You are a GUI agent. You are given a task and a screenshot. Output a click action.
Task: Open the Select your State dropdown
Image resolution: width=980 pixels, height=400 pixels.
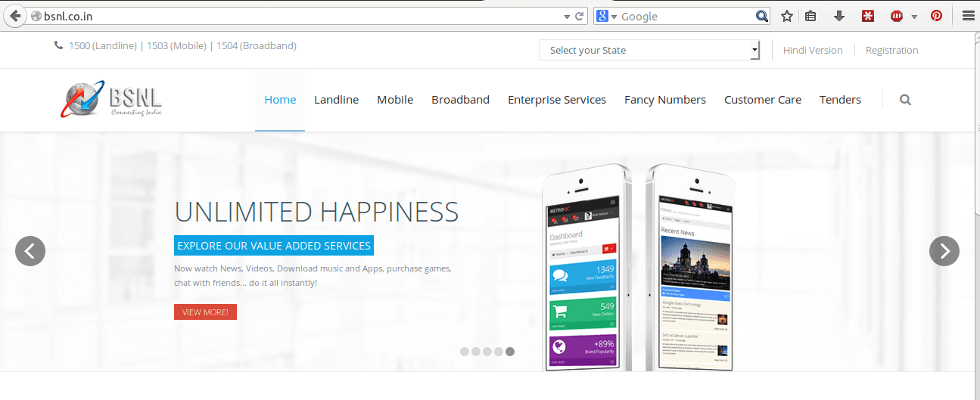click(649, 50)
